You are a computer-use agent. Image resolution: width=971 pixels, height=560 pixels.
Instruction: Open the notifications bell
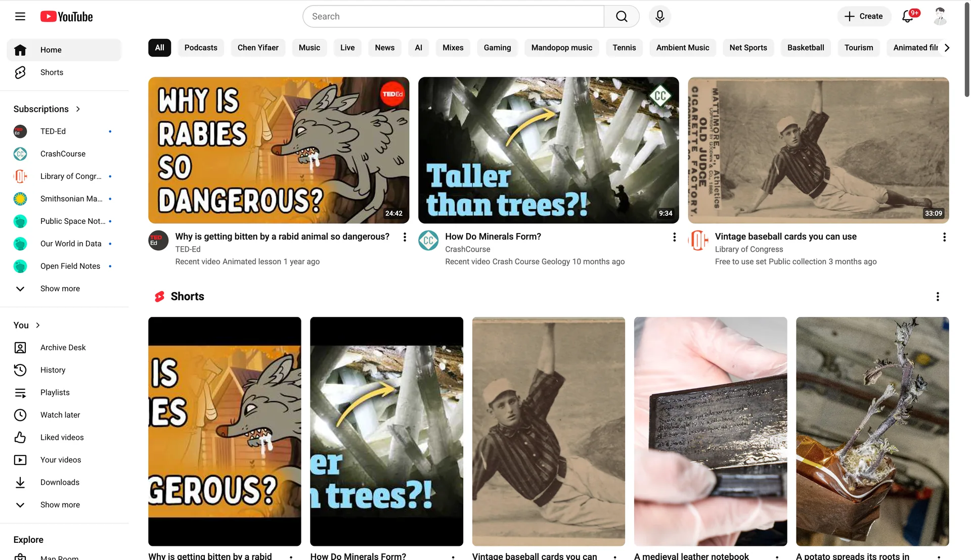908,17
